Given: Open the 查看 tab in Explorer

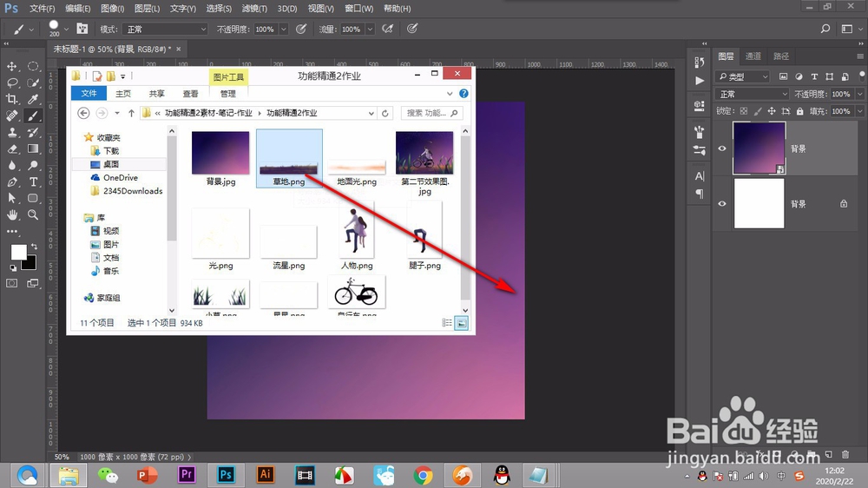Looking at the screenshot, I should (190, 94).
